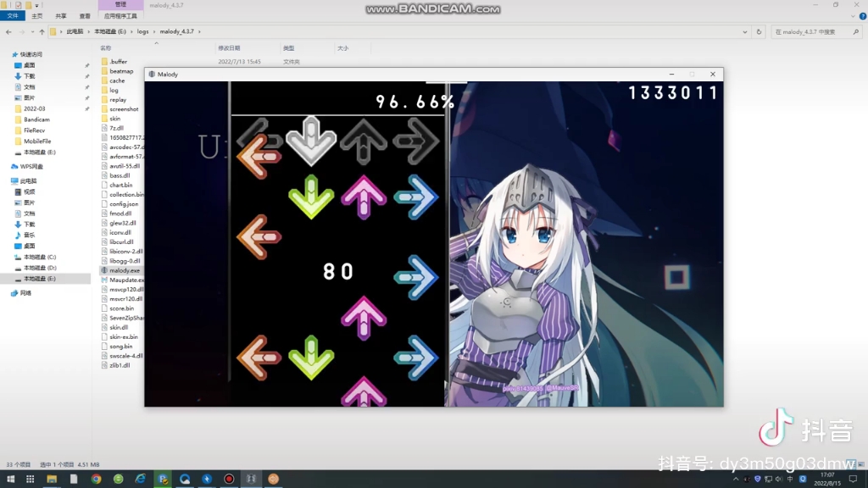Screen dimensions: 868x488
Task: Click the Help question mark icon
Action: point(862,16)
